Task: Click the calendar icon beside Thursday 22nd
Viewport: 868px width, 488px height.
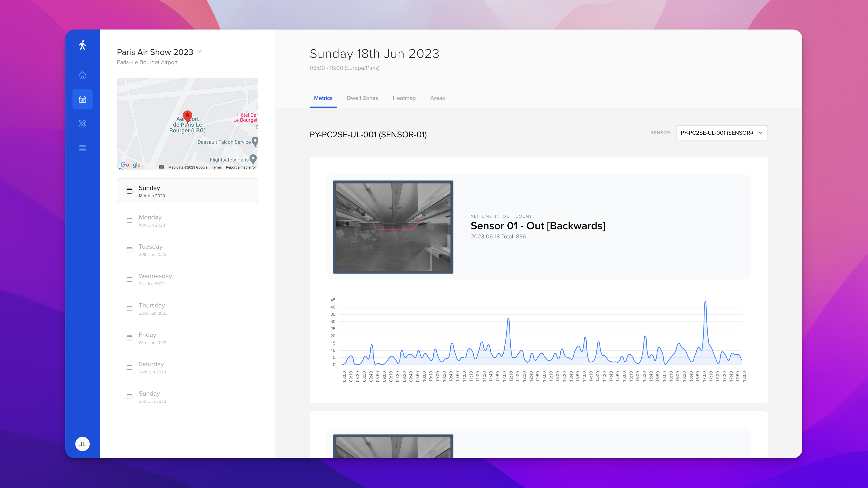Action: coord(129,308)
